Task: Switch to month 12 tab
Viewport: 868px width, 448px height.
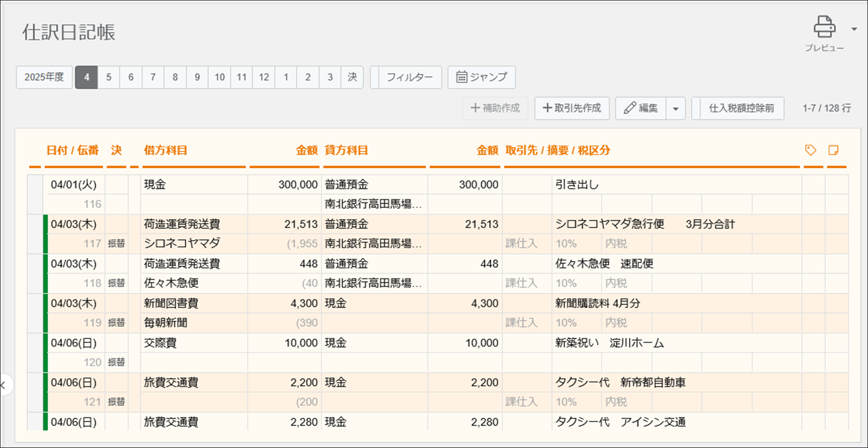Action: point(264,77)
